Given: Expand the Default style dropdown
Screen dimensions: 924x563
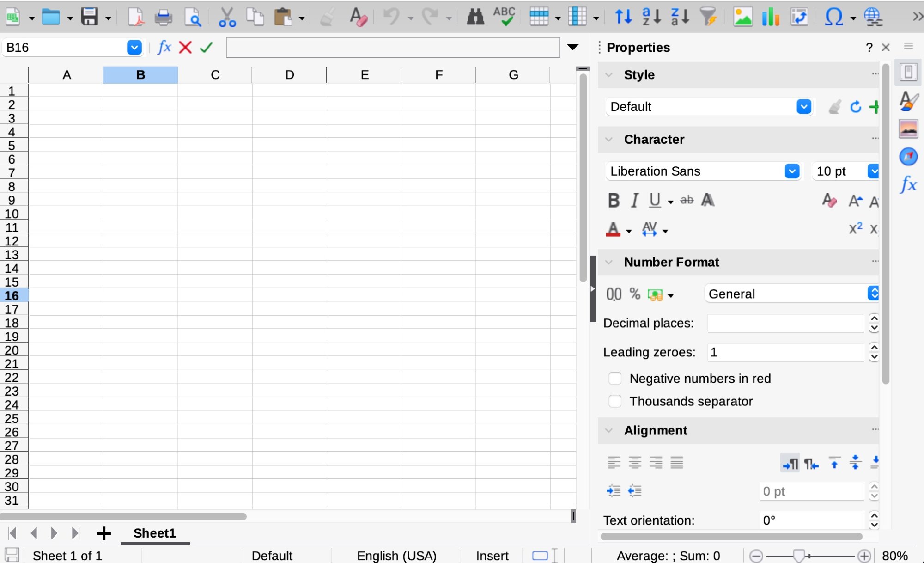Looking at the screenshot, I should click(803, 107).
